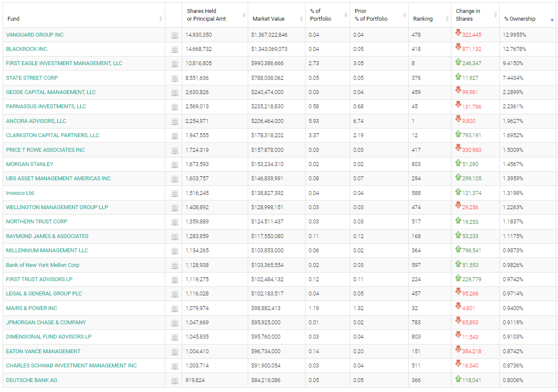
Task: Open DEUTSCHE BANK AG fund link
Action: [32, 380]
